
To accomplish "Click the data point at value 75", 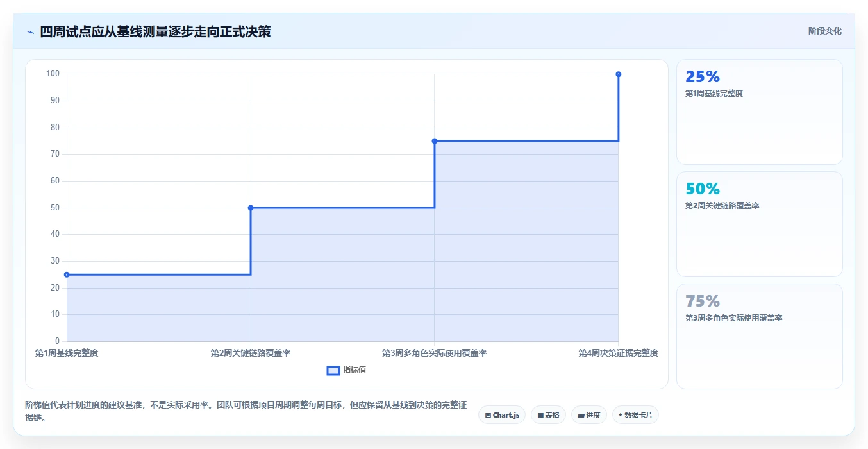I will [435, 141].
